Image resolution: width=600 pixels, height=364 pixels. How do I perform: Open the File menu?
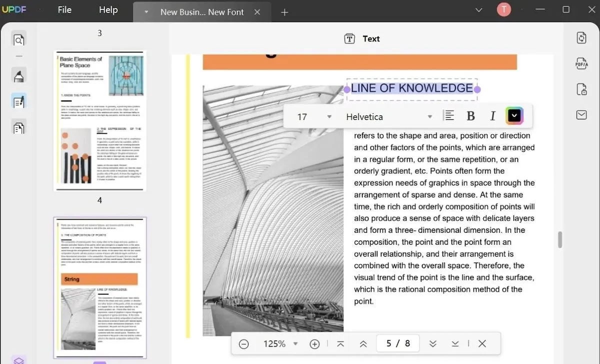tap(64, 9)
